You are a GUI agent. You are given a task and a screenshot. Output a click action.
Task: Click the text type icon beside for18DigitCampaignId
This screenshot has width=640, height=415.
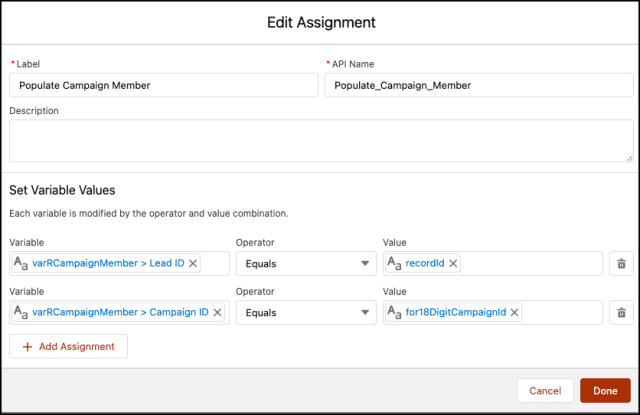coord(394,312)
